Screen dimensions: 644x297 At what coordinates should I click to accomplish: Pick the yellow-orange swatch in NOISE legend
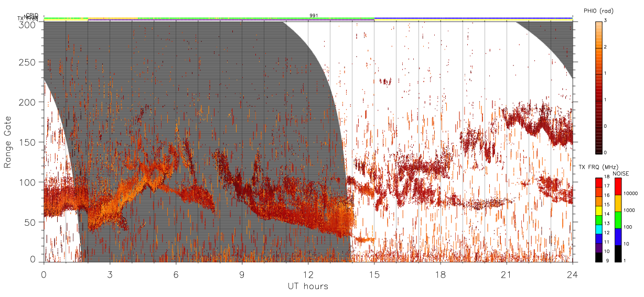pyautogui.click(x=618, y=203)
